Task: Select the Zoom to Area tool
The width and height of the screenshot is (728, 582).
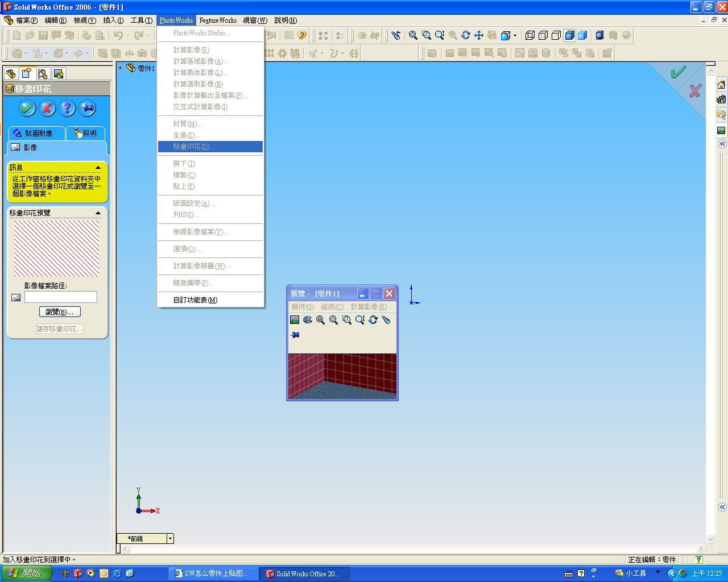Action: pyautogui.click(x=427, y=35)
